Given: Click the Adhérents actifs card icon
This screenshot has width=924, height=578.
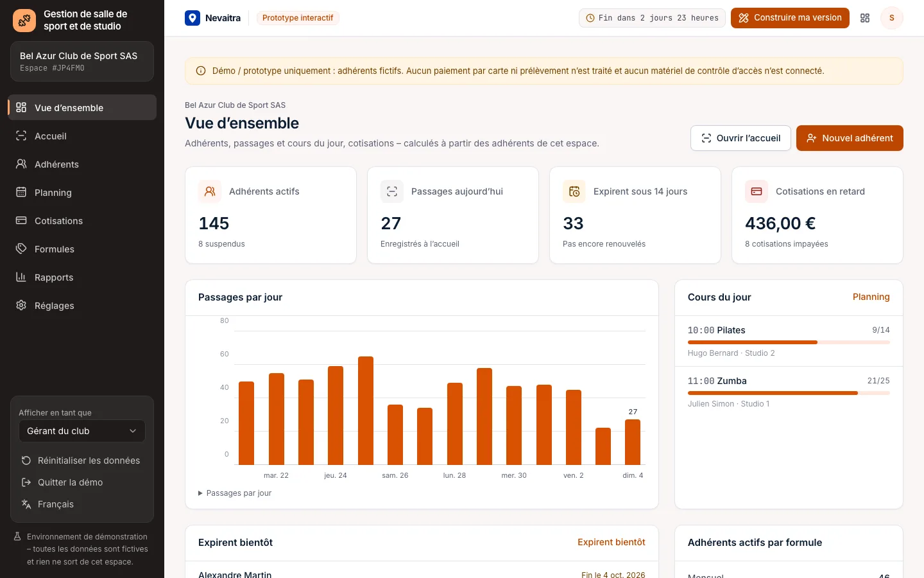Looking at the screenshot, I should [x=210, y=191].
